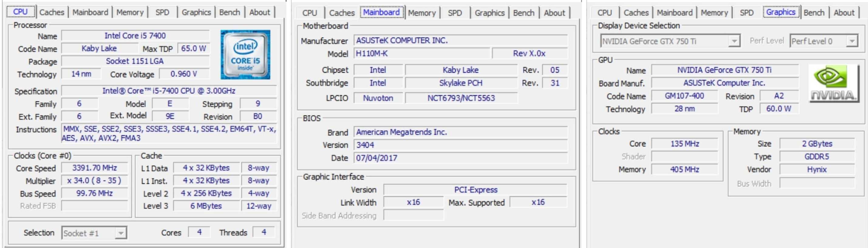Open Graphics tab in the middle panel

pos(490,13)
